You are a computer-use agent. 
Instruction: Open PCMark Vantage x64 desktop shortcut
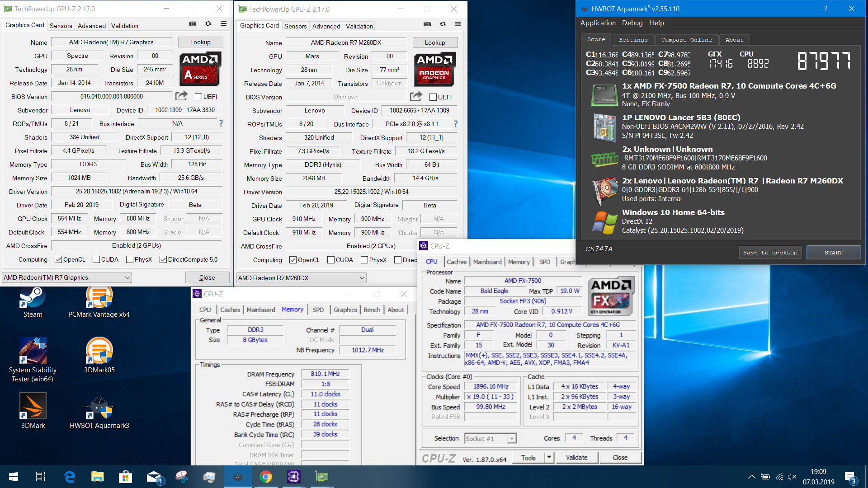99,303
